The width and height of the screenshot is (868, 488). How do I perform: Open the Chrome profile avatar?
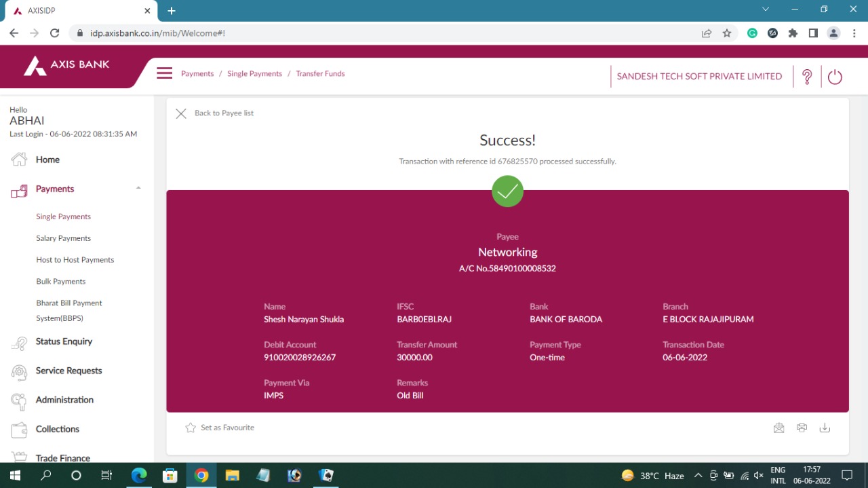(834, 33)
